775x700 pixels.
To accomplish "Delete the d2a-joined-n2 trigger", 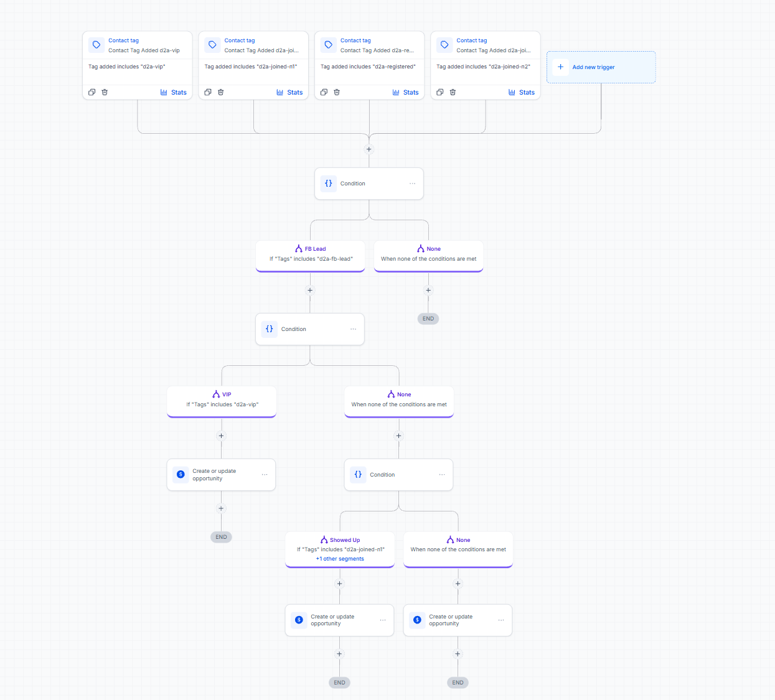I will tap(453, 92).
